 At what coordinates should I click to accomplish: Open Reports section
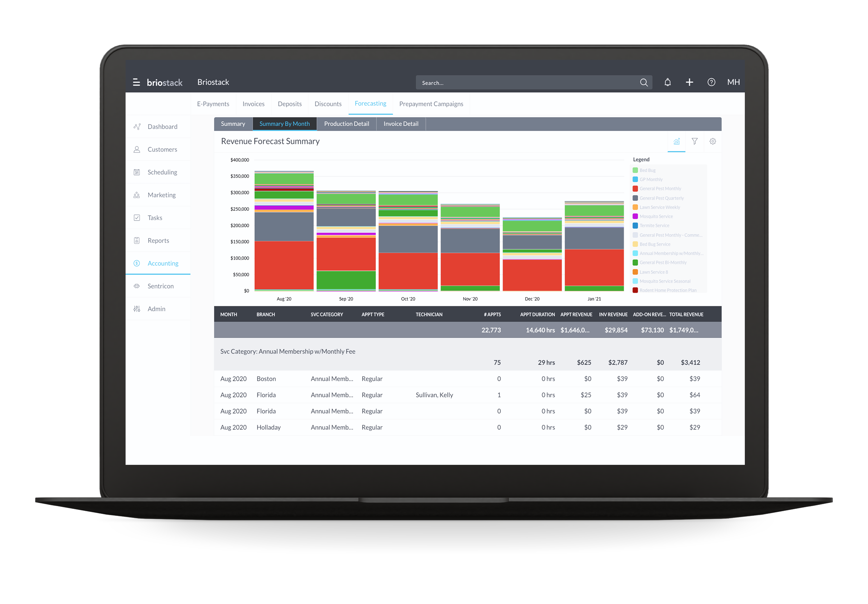(x=158, y=241)
